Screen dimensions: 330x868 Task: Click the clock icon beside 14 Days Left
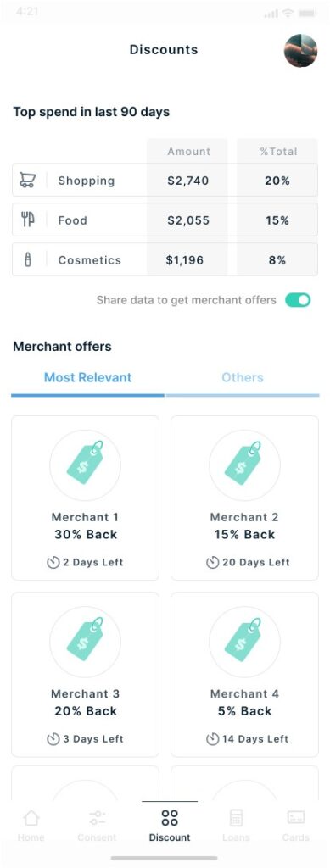coord(213,739)
